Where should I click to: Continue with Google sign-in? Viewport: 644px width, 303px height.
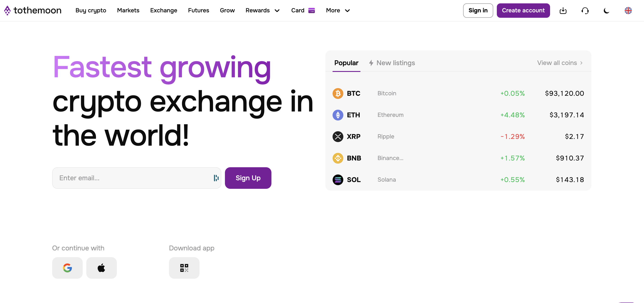coord(67,268)
